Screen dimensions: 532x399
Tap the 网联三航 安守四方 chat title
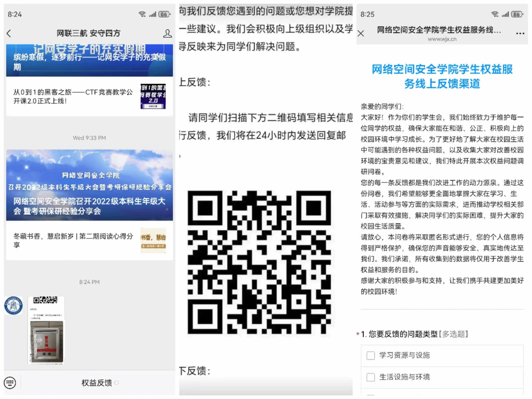pos(88,33)
